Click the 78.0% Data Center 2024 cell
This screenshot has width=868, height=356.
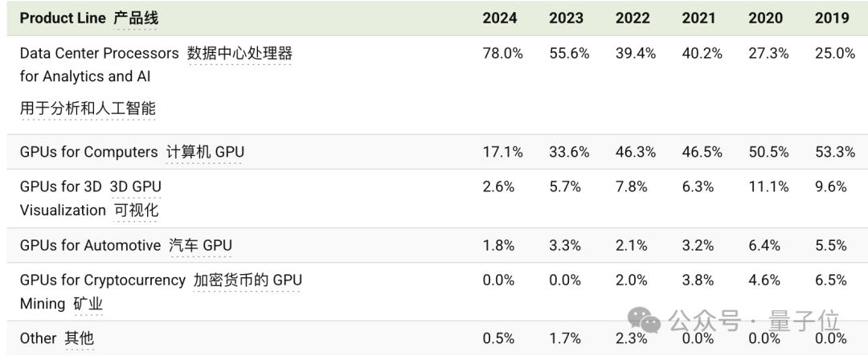click(x=503, y=54)
